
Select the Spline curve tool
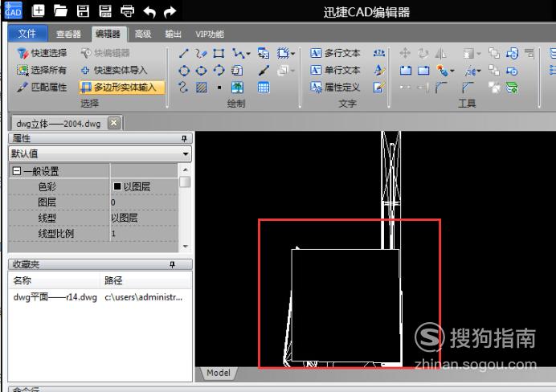point(183,88)
